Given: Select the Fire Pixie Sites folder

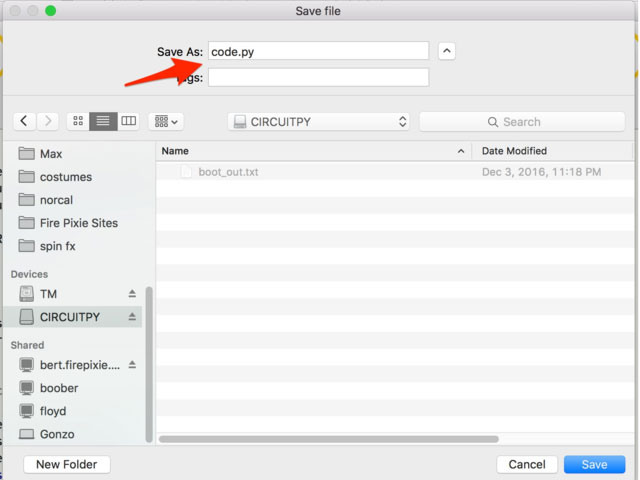Looking at the screenshot, I should tap(78, 223).
